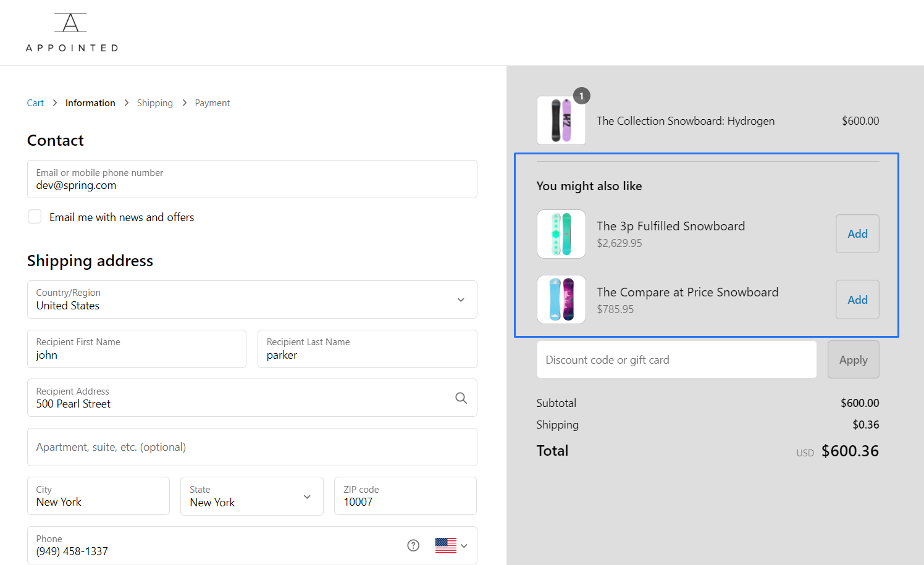Focus the Discount code or gift card field
The width and height of the screenshot is (924, 565).
click(x=677, y=359)
